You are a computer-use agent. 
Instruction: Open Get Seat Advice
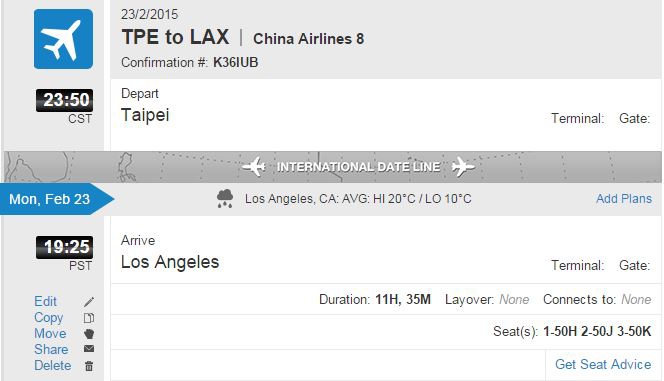click(603, 364)
